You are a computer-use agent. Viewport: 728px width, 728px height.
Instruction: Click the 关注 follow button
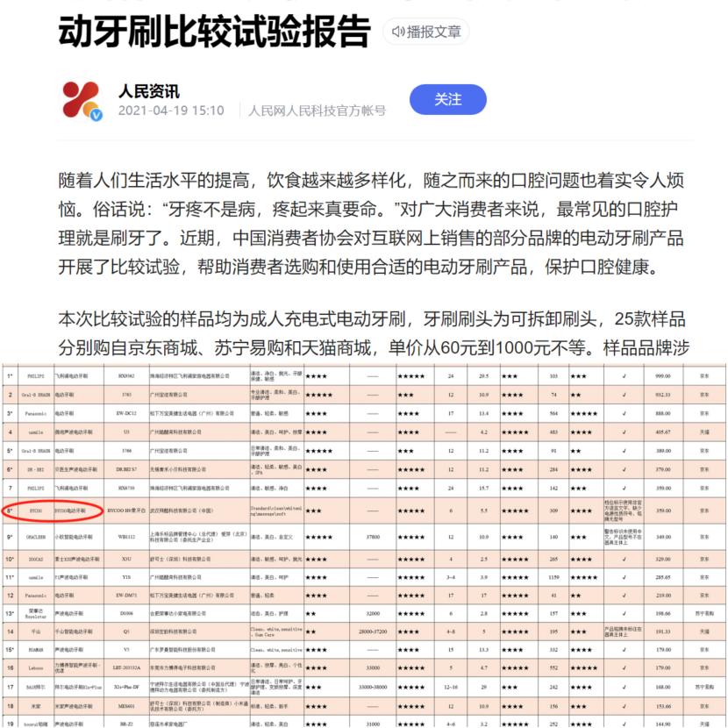pos(448,100)
